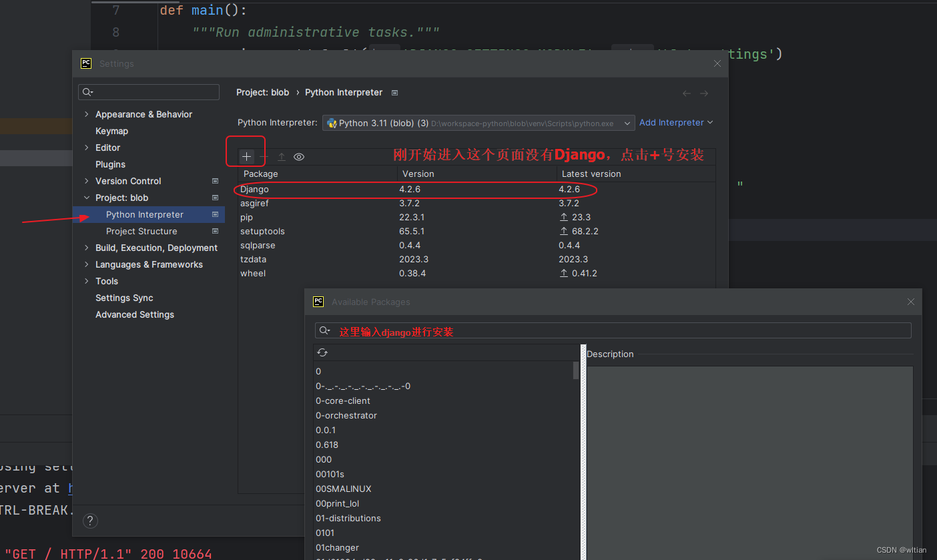Expand Build, Execution, Deployment section
This screenshot has height=560, width=937.
[86, 248]
